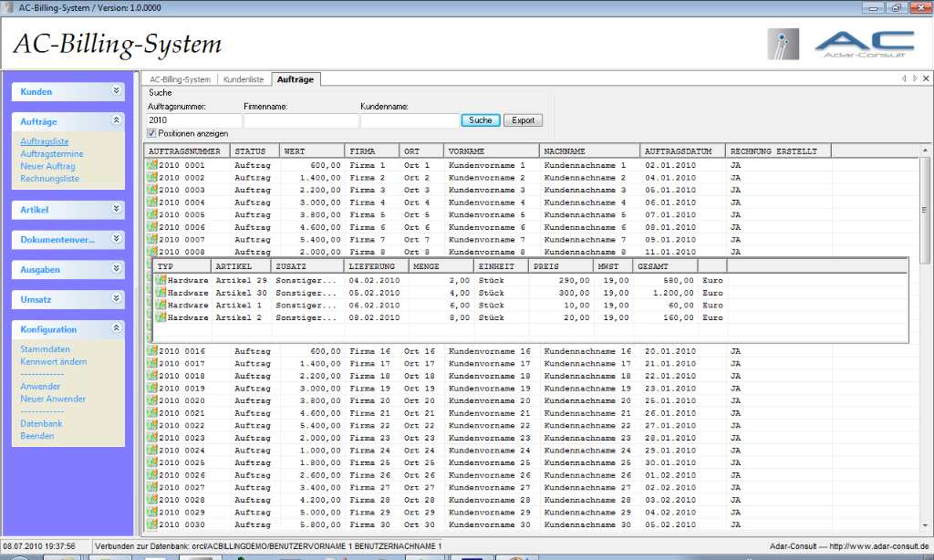Show next tab using right arrow

point(915,78)
